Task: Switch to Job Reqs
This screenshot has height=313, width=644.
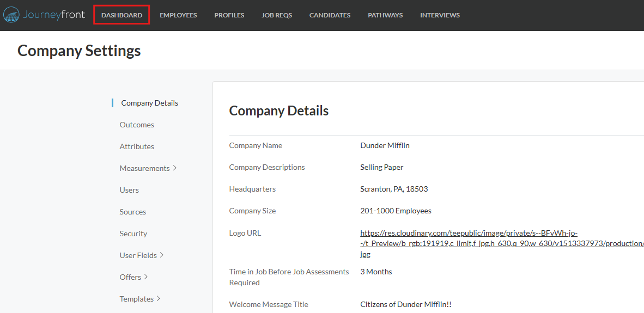Action: pos(277,15)
